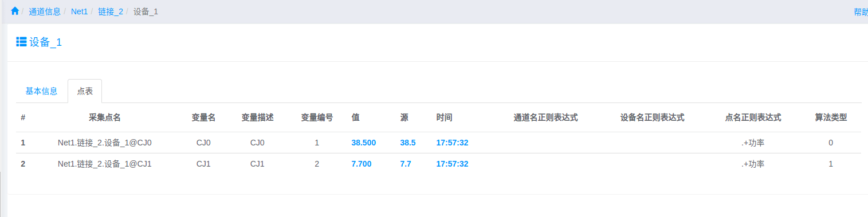The height and width of the screenshot is (217, 868).
Task: Click source value 7.7
Action: [x=406, y=164]
